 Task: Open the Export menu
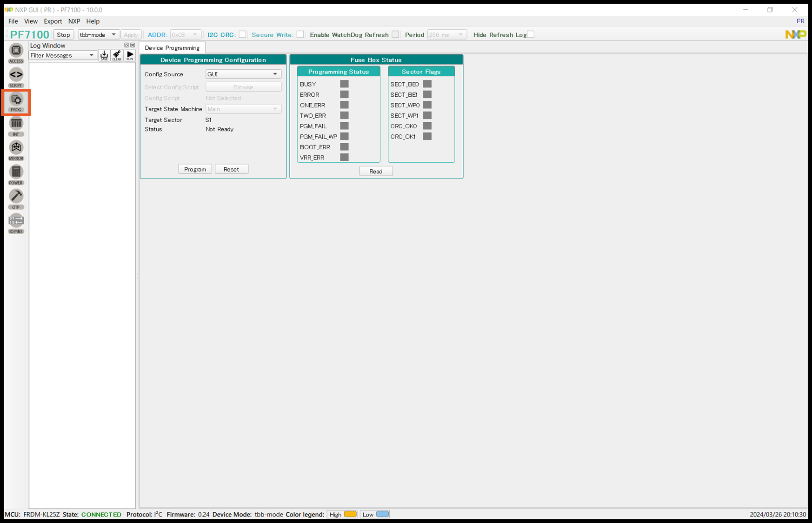coord(53,21)
